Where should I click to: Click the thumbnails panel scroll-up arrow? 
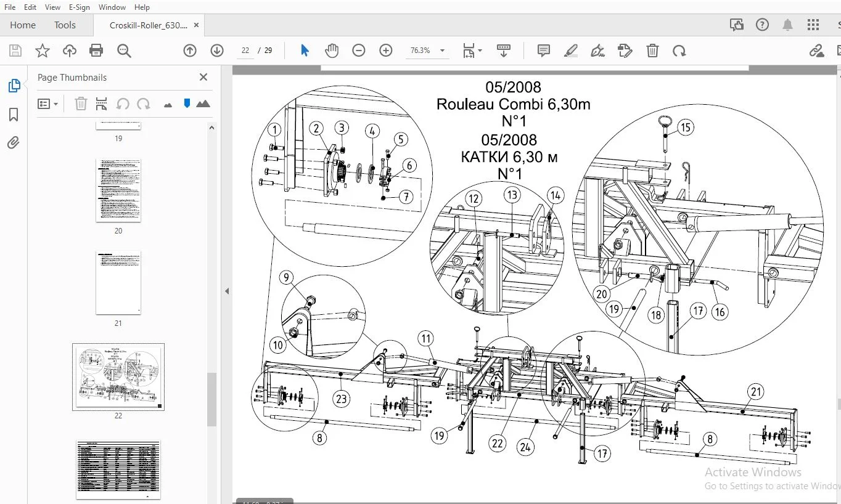coord(211,128)
